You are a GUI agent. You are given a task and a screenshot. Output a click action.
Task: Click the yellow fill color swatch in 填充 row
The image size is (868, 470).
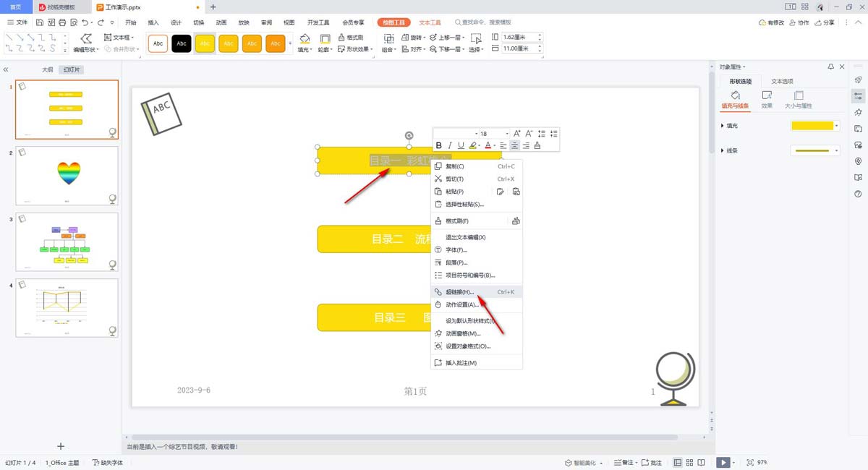pyautogui.click(x=812, y=126)
